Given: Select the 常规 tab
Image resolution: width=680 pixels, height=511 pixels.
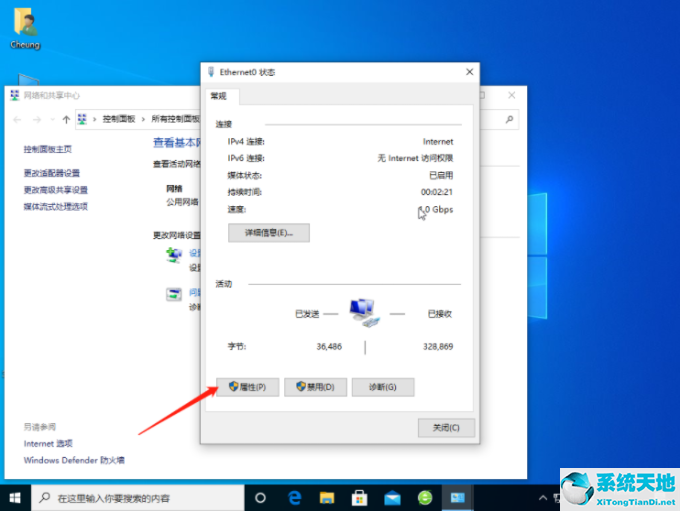Looking at the screenshot, I should 219,96.
